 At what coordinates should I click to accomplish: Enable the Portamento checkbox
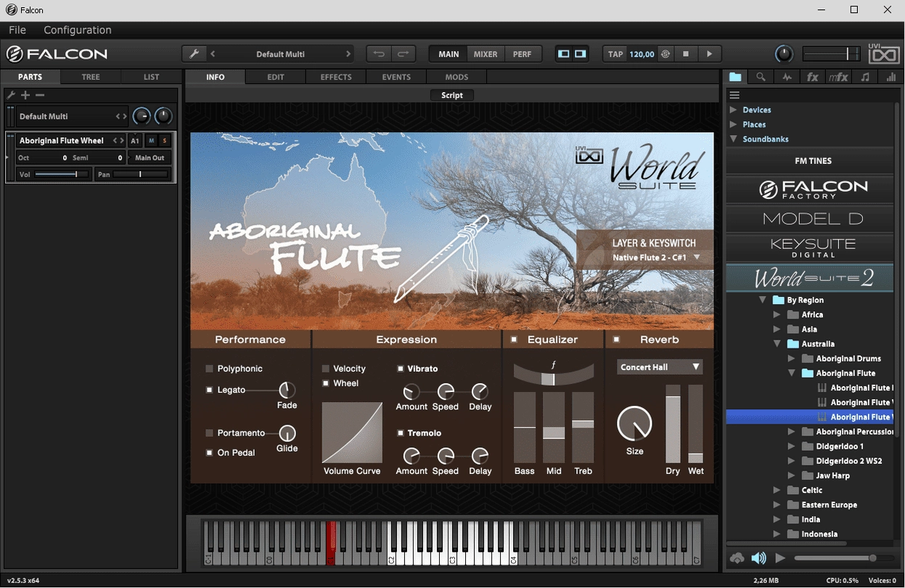pos(210,433)
